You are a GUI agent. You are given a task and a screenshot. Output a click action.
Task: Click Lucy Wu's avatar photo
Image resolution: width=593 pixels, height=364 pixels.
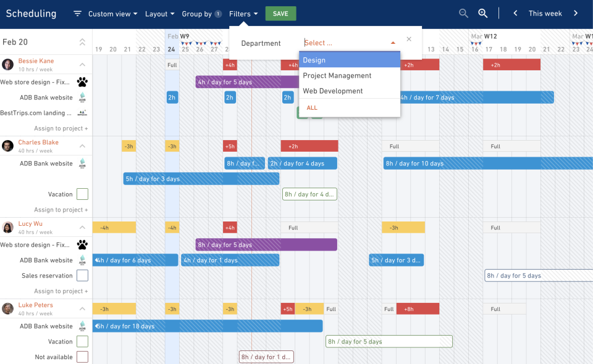pos(7,227)
